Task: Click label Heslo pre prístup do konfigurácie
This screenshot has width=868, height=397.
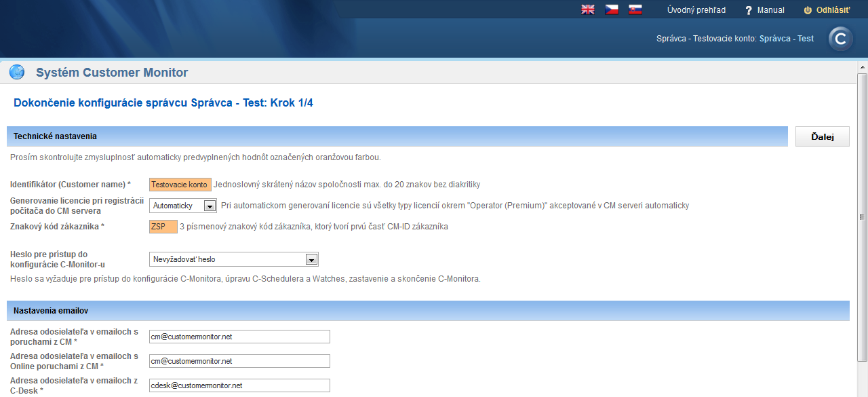Action: 58,259
